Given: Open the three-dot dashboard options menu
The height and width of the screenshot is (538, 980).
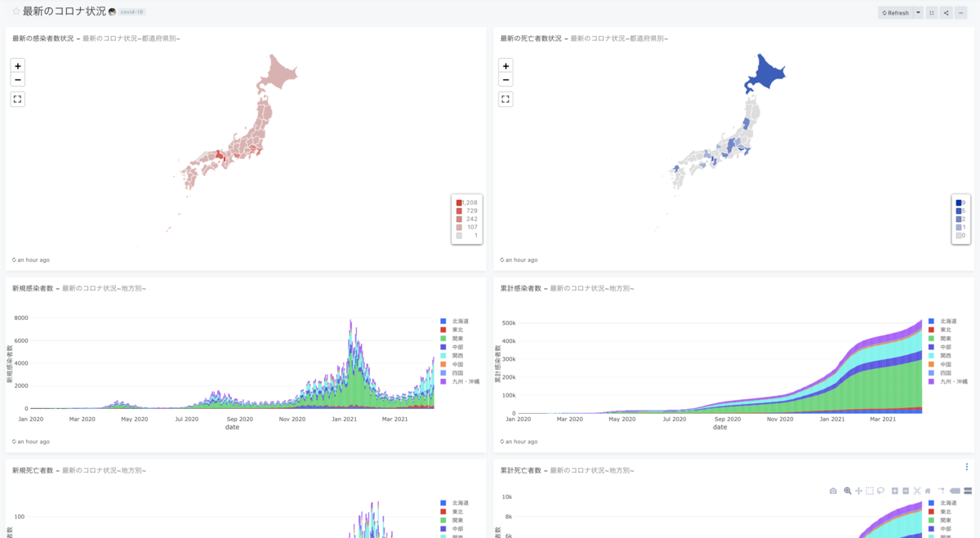Looking at the screenshot, I should [961, 12].
